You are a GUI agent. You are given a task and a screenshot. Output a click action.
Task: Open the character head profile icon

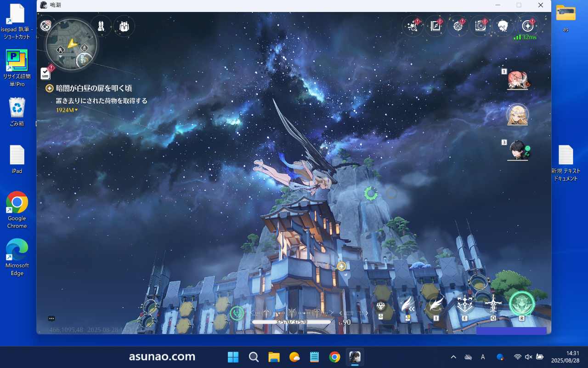coord(503,26)
